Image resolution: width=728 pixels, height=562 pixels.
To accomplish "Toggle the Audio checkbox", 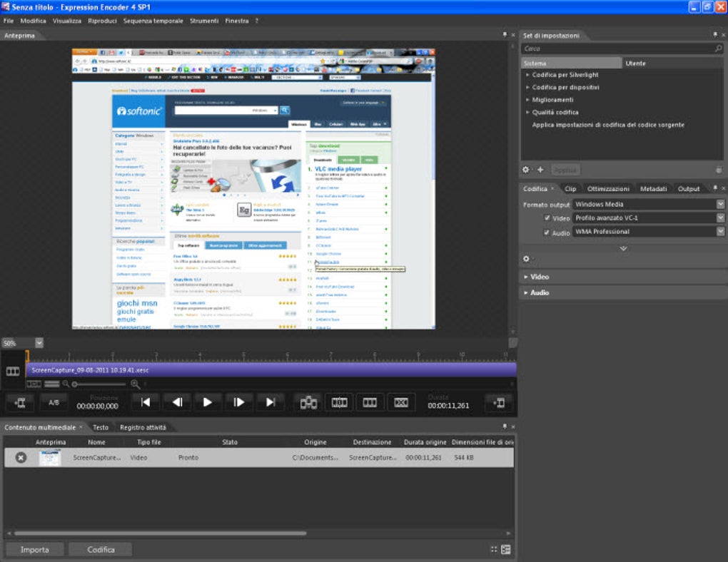I will coord(547,233).
